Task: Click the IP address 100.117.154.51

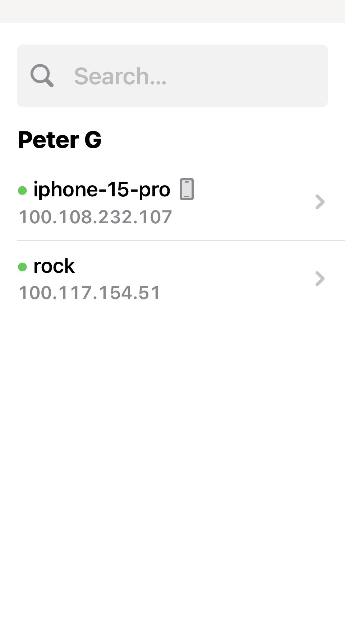Action: point(89,293)
